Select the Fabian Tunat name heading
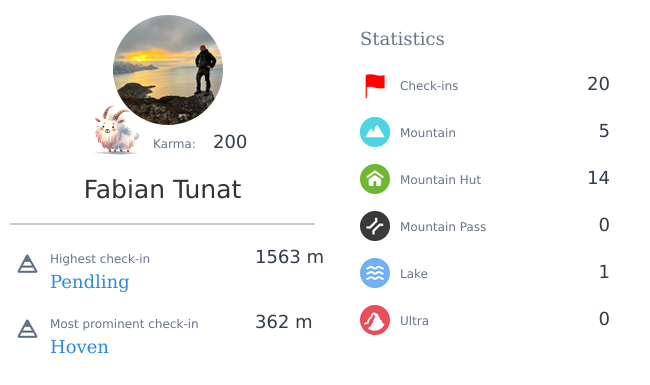 (x=162, y=189)
